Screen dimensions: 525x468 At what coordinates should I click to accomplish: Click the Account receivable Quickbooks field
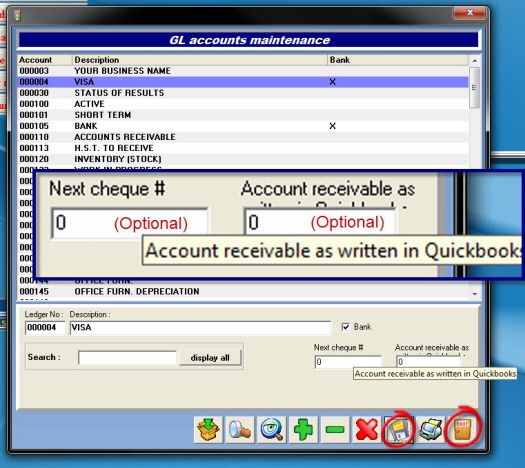coord(428,362)
